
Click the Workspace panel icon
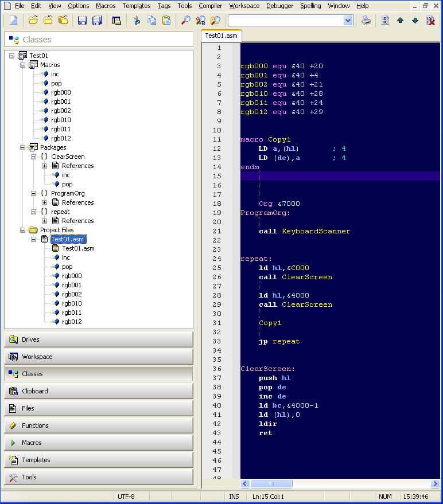click(13, 357)
